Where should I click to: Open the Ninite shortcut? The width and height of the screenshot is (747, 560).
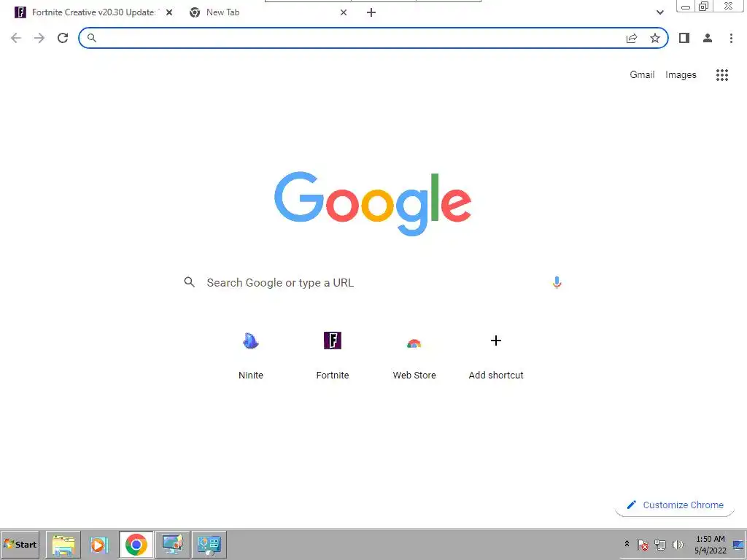(251, 354)
